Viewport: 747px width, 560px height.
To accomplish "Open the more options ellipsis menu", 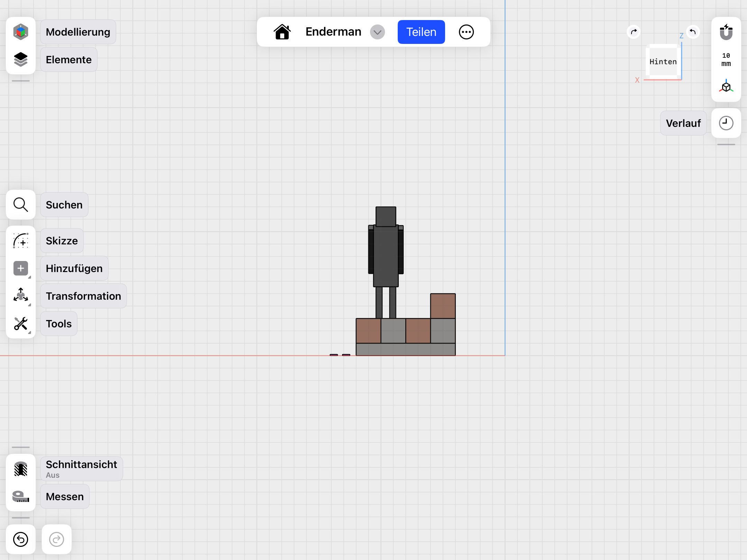I will 466,32.
